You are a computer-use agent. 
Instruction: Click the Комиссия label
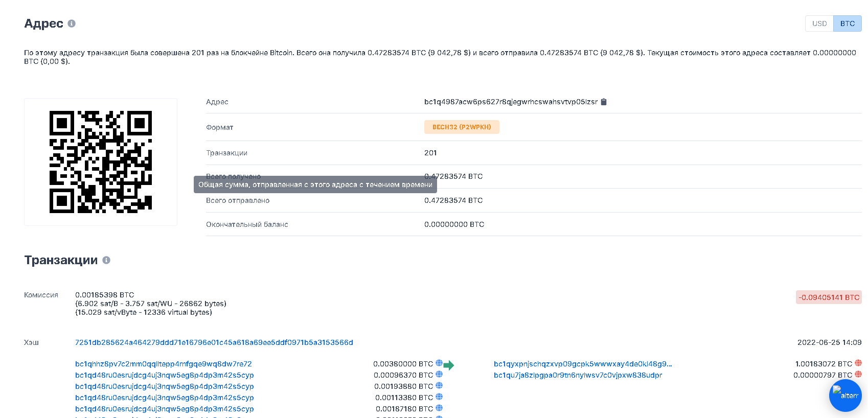coord(41,295)
